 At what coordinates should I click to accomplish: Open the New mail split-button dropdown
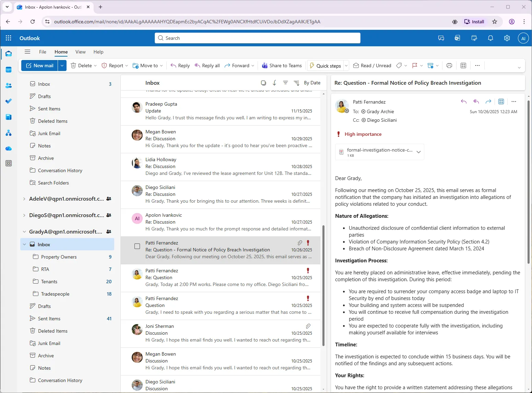[62, 65]
